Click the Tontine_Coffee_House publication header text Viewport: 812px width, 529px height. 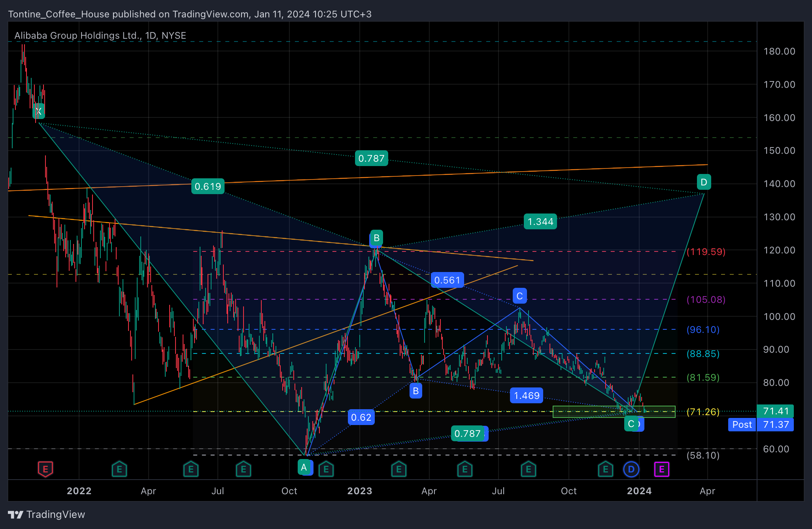click(190, 14)
